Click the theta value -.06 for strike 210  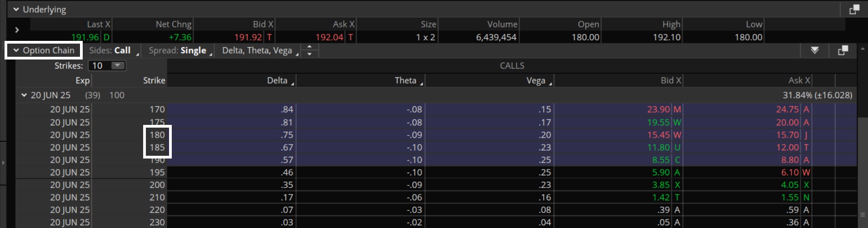pos(414,197)
